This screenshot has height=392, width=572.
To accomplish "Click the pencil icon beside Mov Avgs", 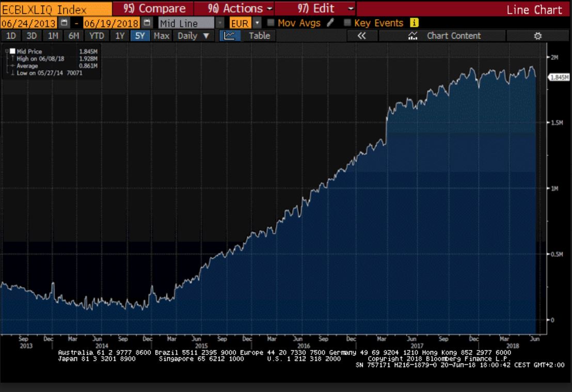I will (330, 23).
